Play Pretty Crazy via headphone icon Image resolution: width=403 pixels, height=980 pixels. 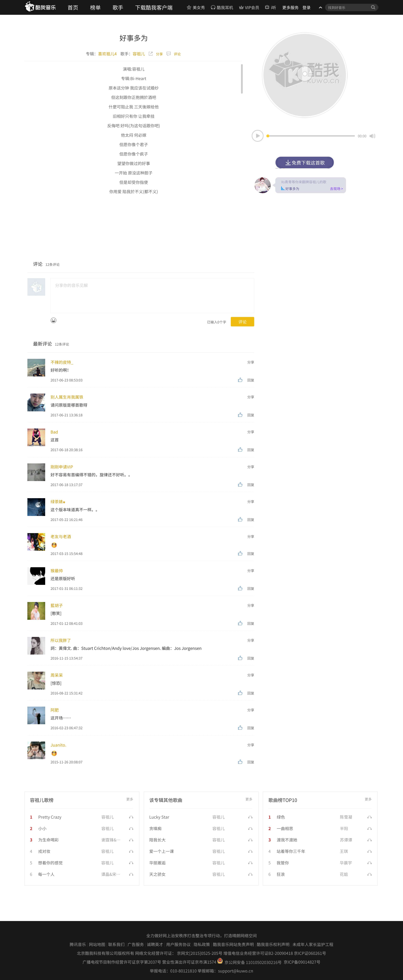pos(131,817)
